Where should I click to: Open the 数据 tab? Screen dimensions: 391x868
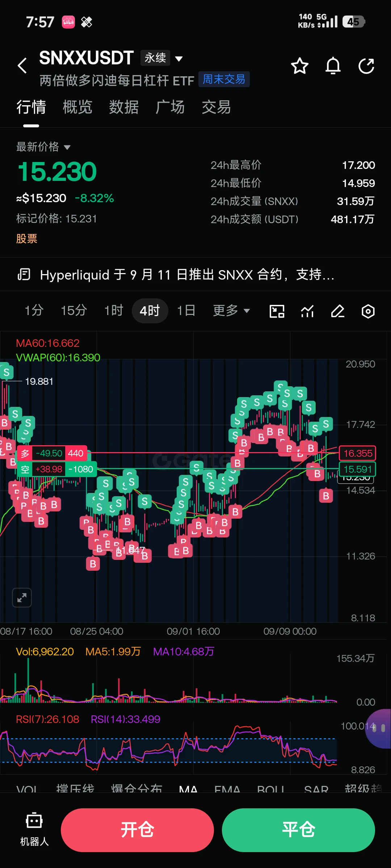pyautogui.click(x=124, y=107)
